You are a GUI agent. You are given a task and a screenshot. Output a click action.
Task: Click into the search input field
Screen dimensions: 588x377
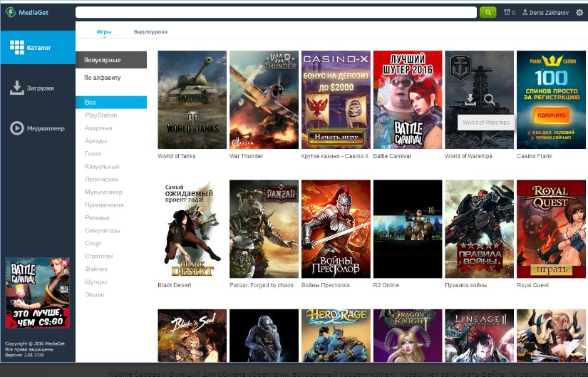(275, 12)
